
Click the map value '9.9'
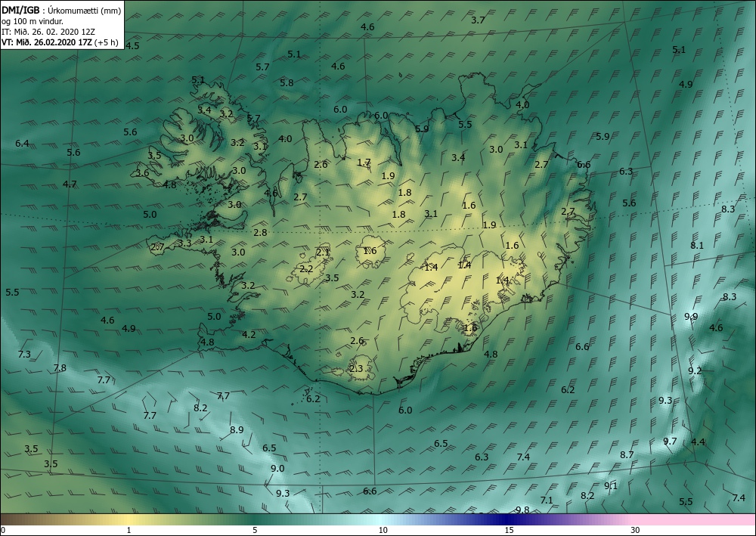pyautogui.click(x=691, y=317)
